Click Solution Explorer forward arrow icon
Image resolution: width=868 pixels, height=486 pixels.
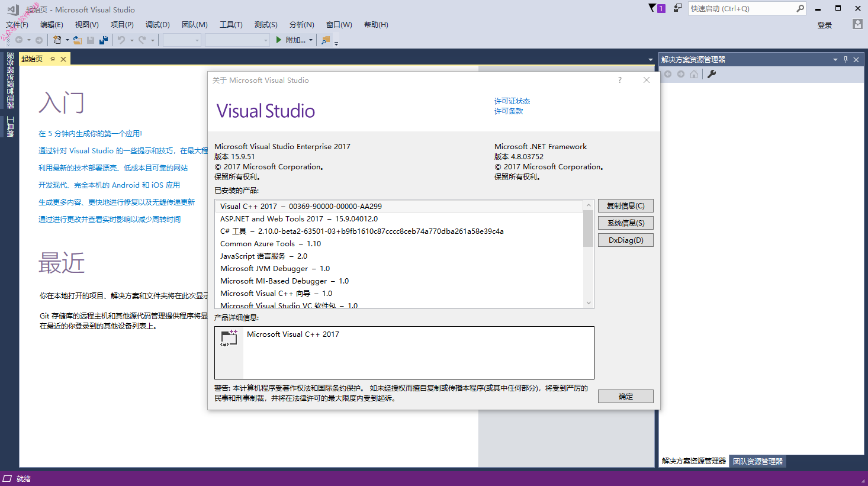[x=681, y=74]
